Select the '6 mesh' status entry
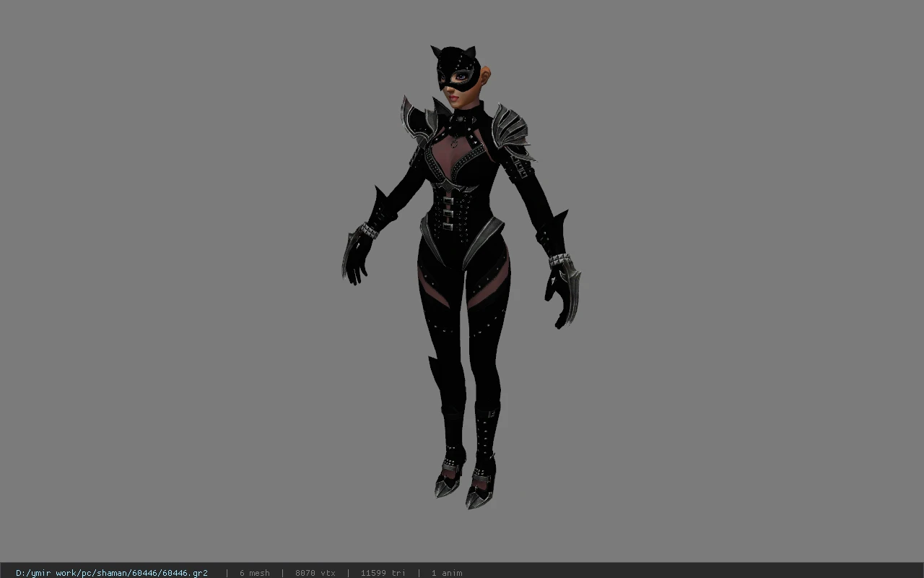Image resolution: width=924 pixels, height=578 pixels. tap(254, 573)
